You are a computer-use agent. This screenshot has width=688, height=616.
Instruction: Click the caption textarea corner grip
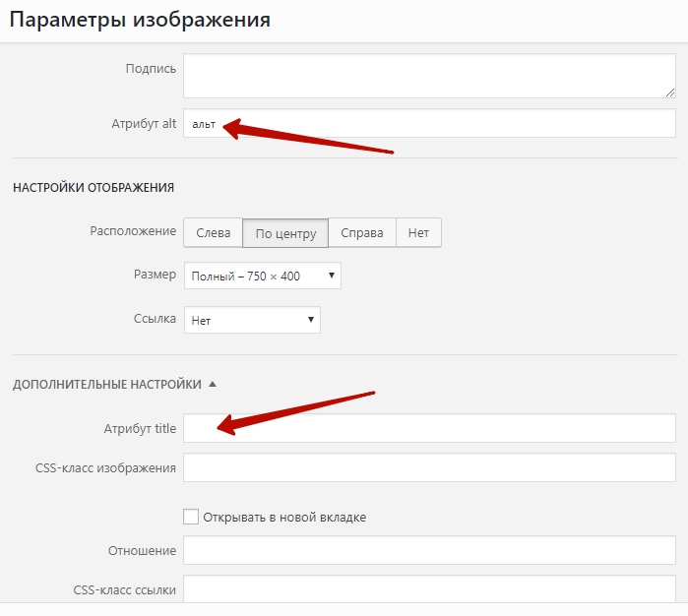tap(670, 92)
